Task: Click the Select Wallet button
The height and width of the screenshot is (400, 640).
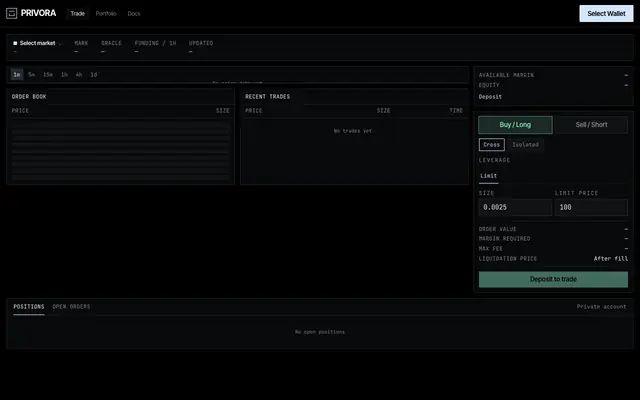Action: click(x=606, y=13)
